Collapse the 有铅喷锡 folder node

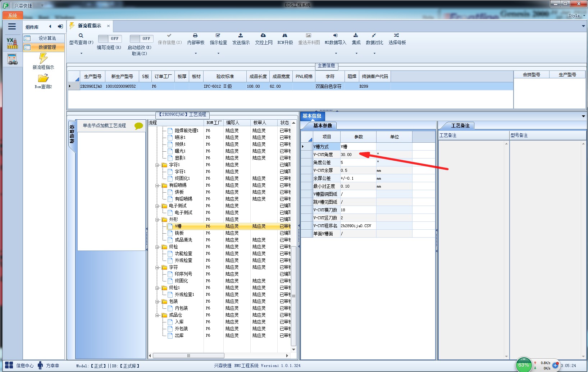click(157, 185)
